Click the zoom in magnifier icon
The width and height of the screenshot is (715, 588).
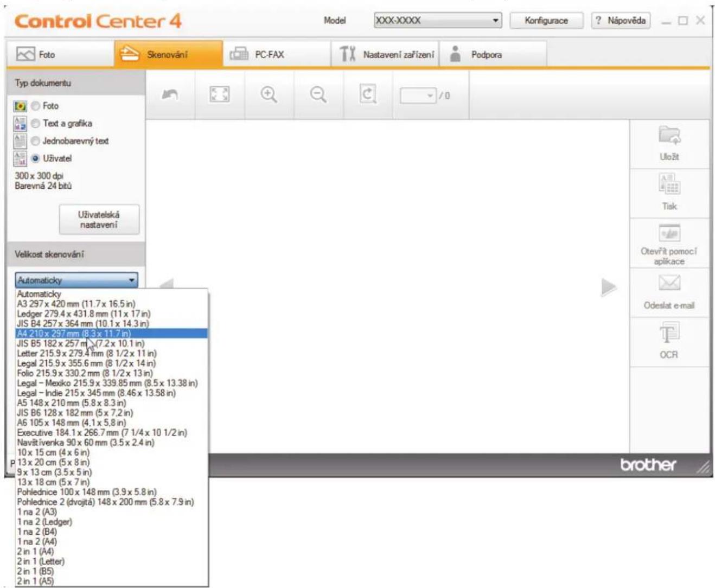[269, 95]
